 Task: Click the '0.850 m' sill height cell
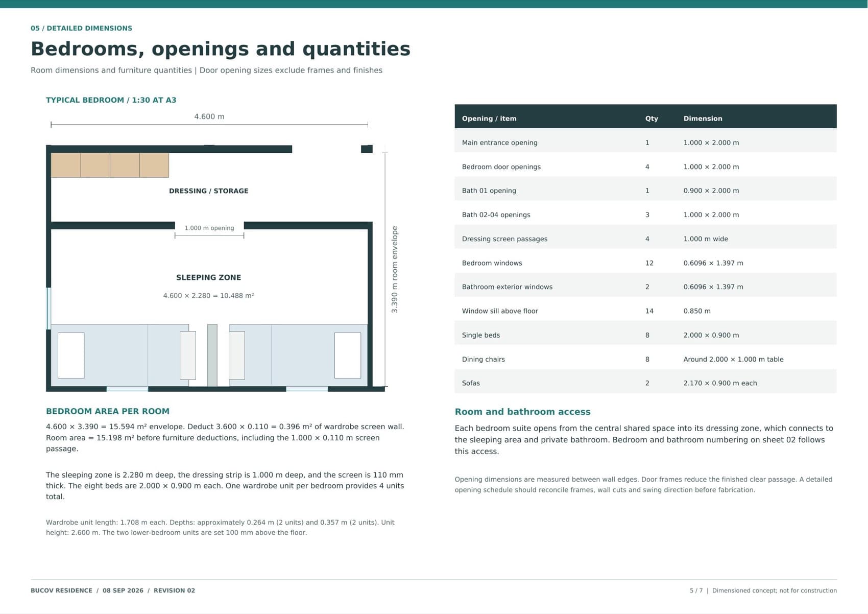[696, 311]
